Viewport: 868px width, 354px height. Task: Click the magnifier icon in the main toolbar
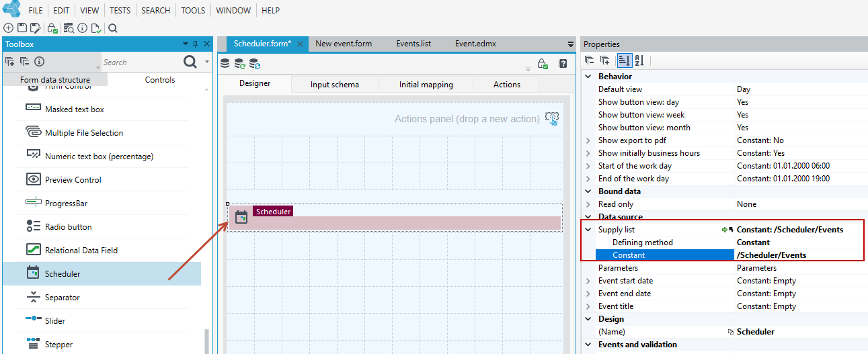point(113,28)
